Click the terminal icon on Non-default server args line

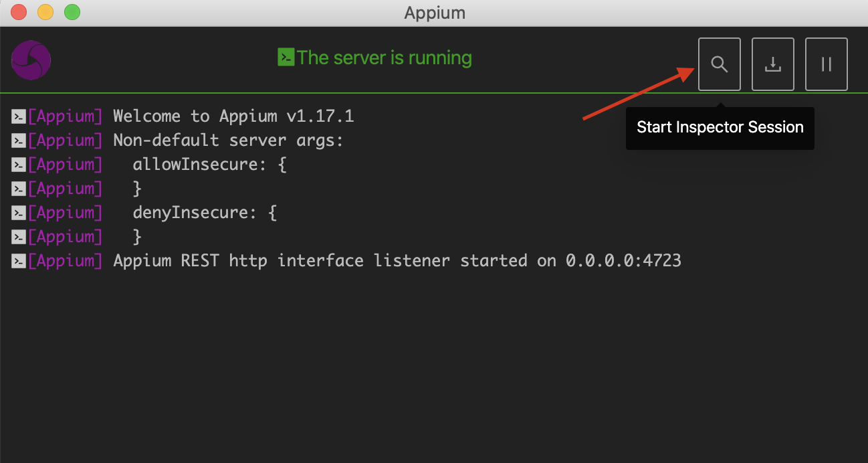(19, 141)
